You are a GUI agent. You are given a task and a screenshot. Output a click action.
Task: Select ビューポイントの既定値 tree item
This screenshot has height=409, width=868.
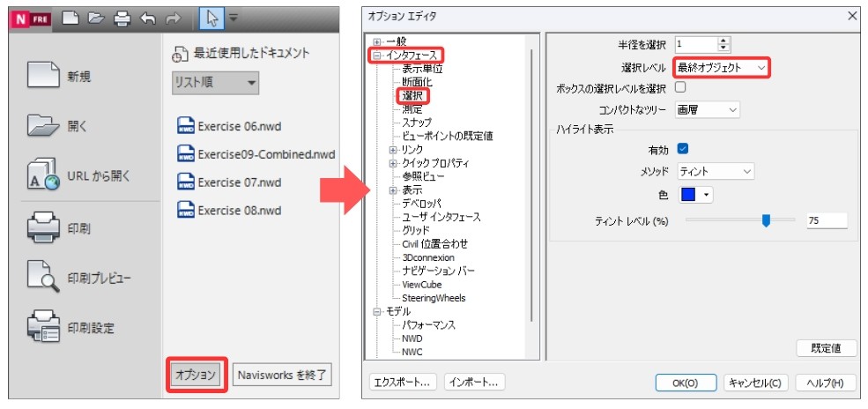448,136
